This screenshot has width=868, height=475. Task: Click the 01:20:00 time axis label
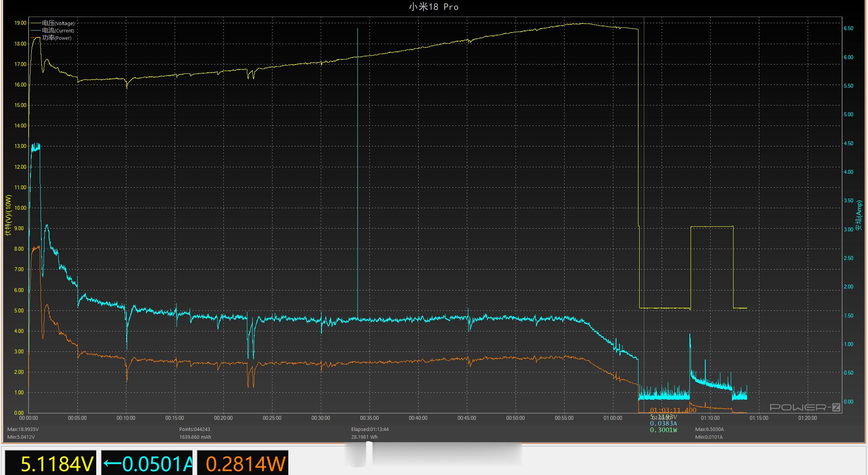click(808, 418)
